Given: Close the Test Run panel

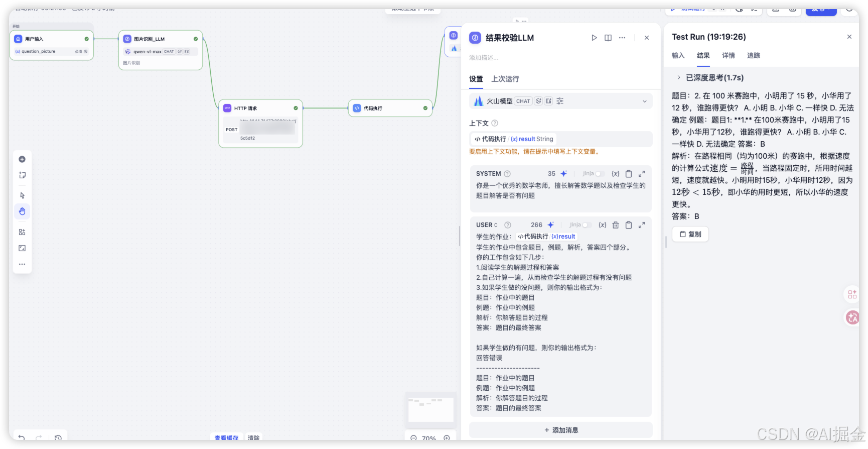Looking at the screenshot, I should click(x=849, y=37).
